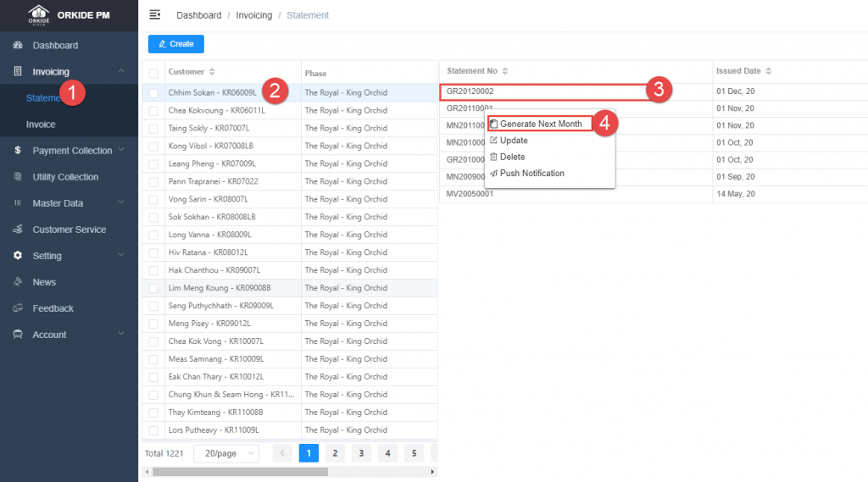Screen dimensions: 868x482
Task: Sort by Customer column sort icon
Action: point(212,72)
